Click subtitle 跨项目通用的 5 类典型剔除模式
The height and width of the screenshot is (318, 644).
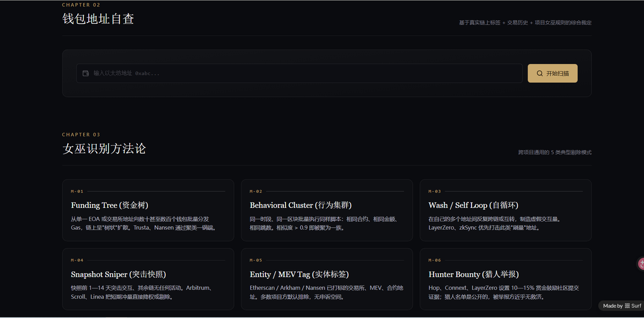[555, 153]
